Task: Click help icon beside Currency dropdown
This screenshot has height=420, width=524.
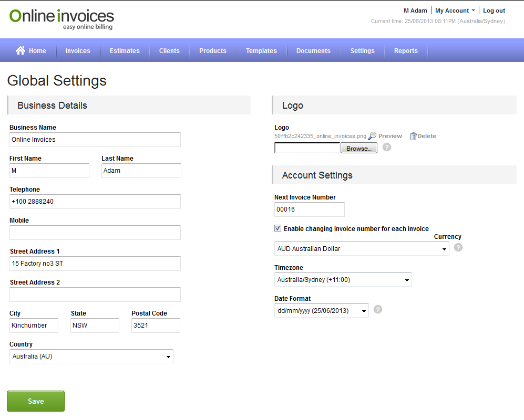Action: coord(458,247)
